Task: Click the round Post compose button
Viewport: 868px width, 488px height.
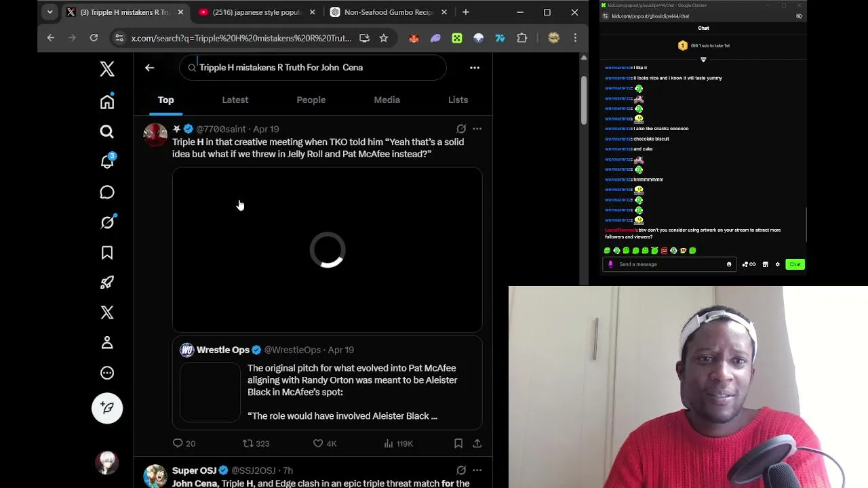Action: tap(107, 408)
